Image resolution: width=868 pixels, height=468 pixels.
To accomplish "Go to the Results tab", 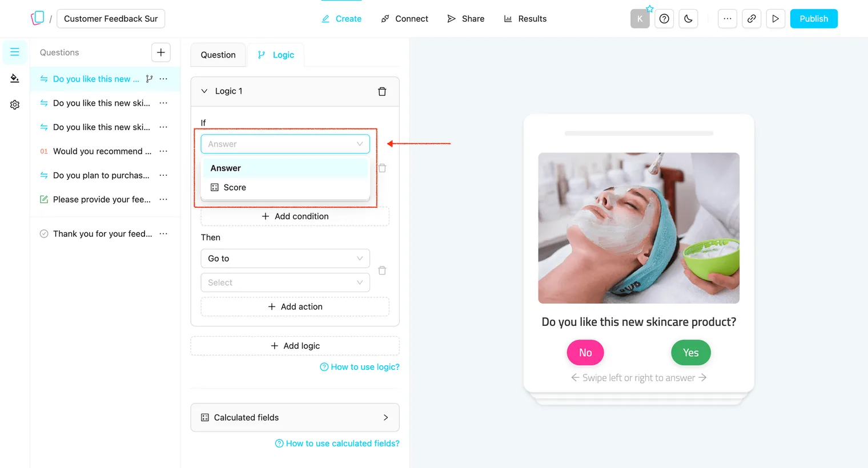I will pos(525,19).
